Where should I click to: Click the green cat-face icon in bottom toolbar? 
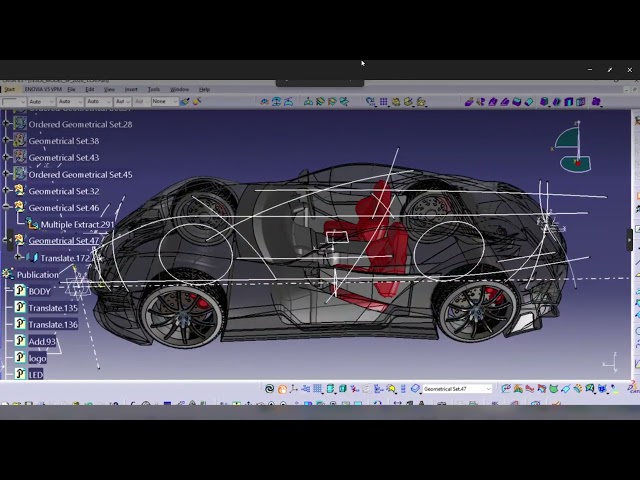pos(553,389)
